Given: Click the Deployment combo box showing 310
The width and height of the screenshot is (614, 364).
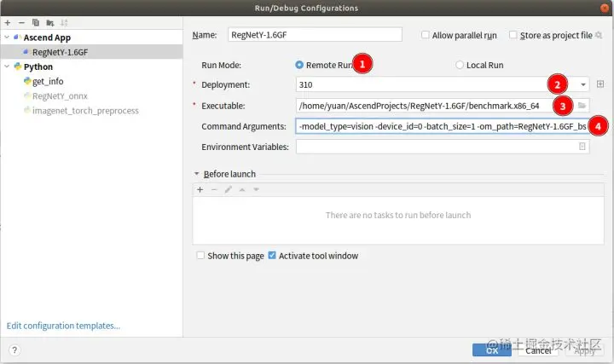Looking at the screenshot, I should tap(443, 84).
